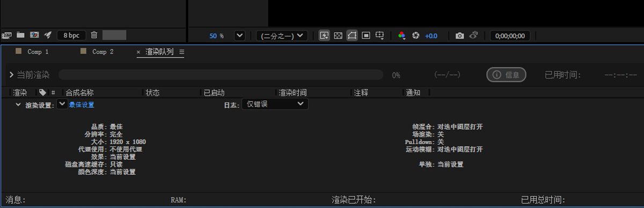Click the RAM: status label
The width and height of the screenshot is (644, 208).
(x=178, y=200)
